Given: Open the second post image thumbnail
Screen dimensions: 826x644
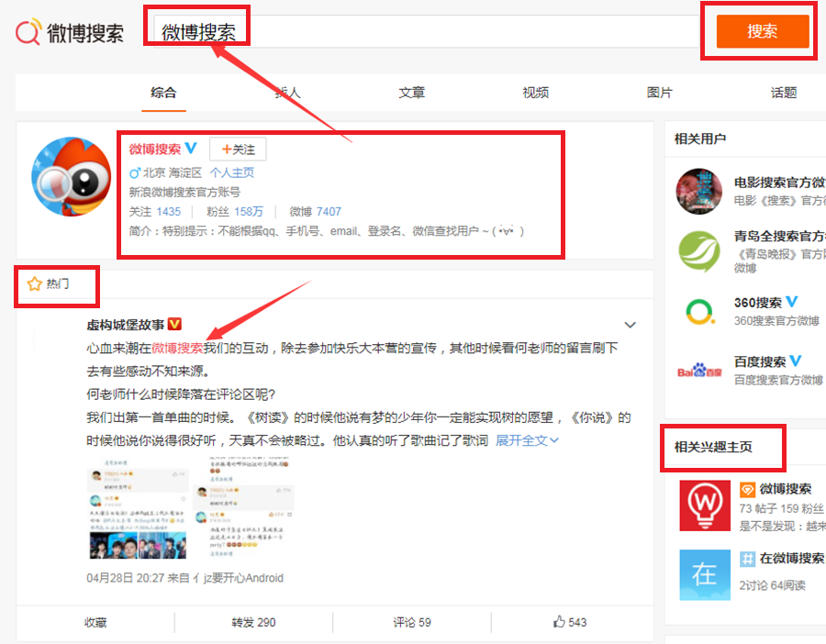Looking at the screenshot, I should pyautogui.click(x=242, y=508).
